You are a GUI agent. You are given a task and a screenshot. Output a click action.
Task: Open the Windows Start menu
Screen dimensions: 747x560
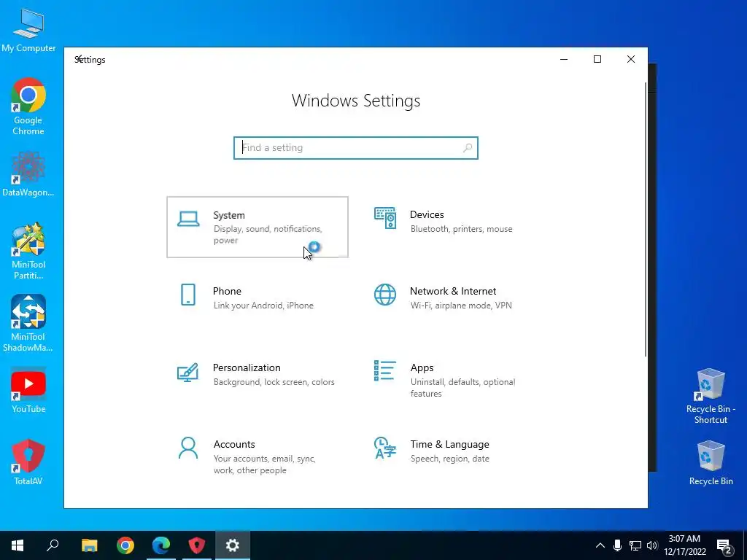pos(18,545)
